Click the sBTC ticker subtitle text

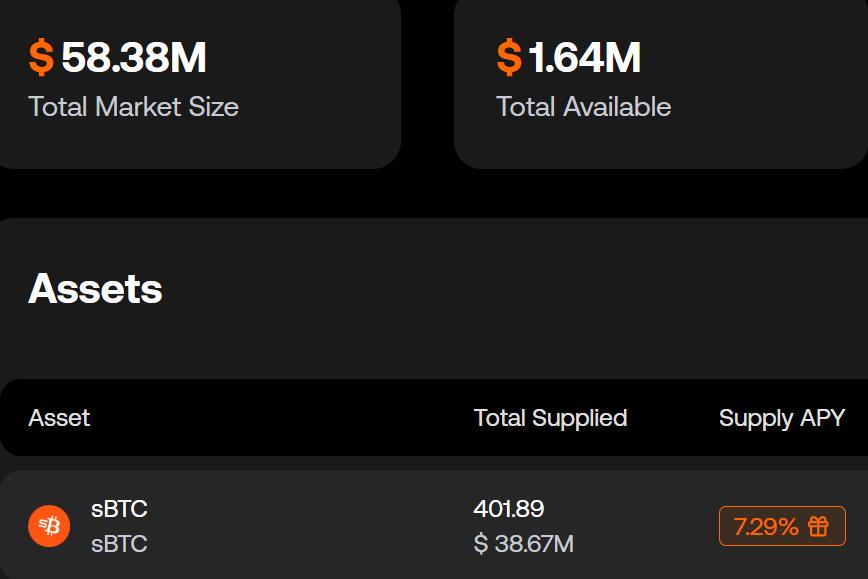coord(119,544)
